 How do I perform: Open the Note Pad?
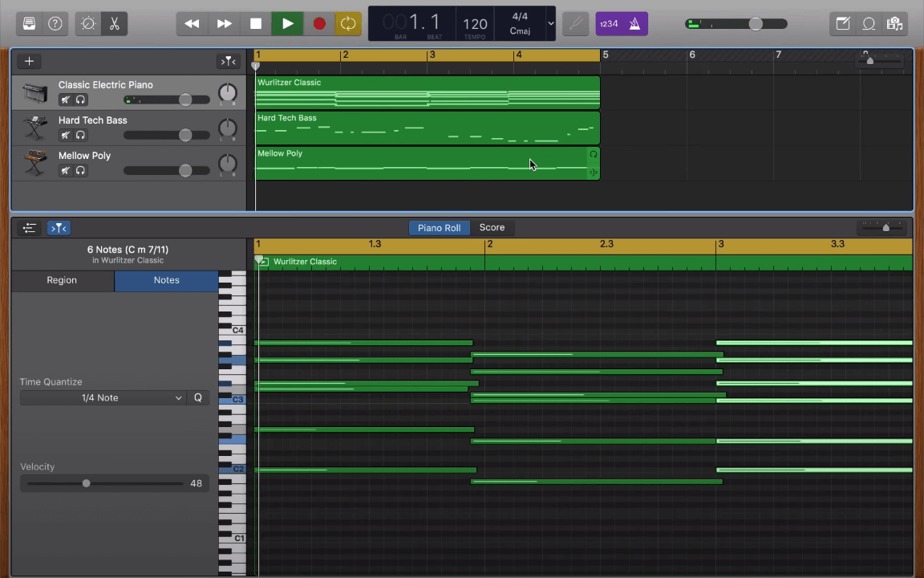click(843, 23)
